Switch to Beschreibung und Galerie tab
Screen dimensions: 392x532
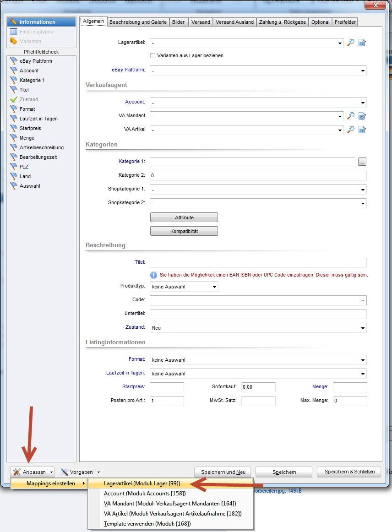pyautogui.click(x=138, y=22)
